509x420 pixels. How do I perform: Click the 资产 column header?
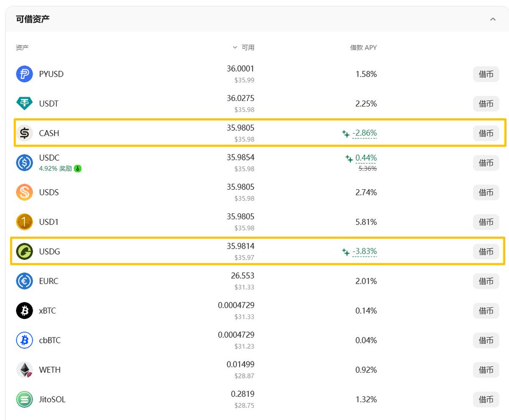[x=22, y=48]
